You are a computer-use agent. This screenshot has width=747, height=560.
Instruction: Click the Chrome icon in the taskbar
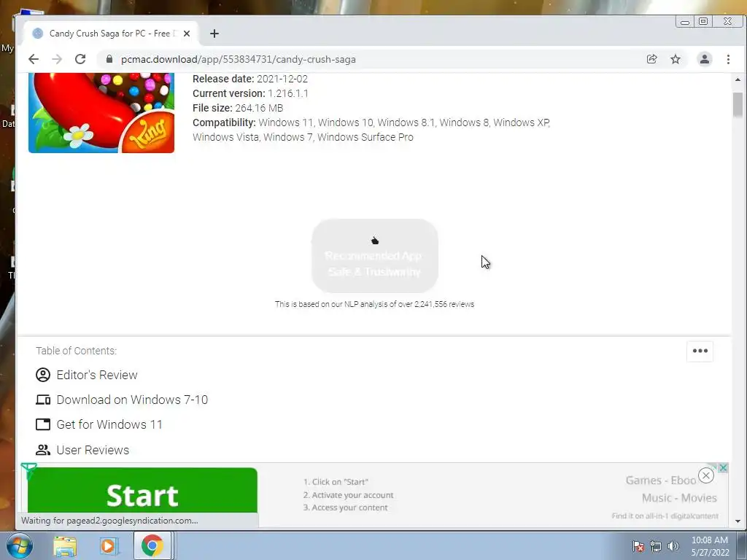(x=152, y=545)
